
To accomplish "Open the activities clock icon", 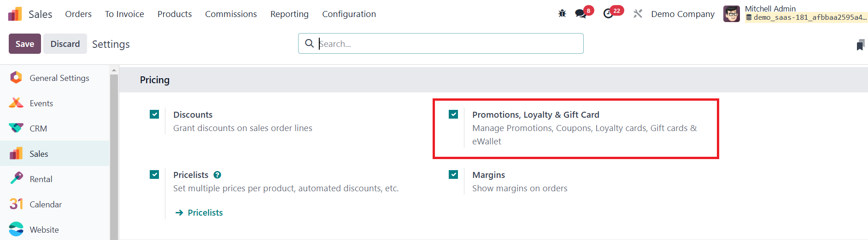I will tap(608, 14).
